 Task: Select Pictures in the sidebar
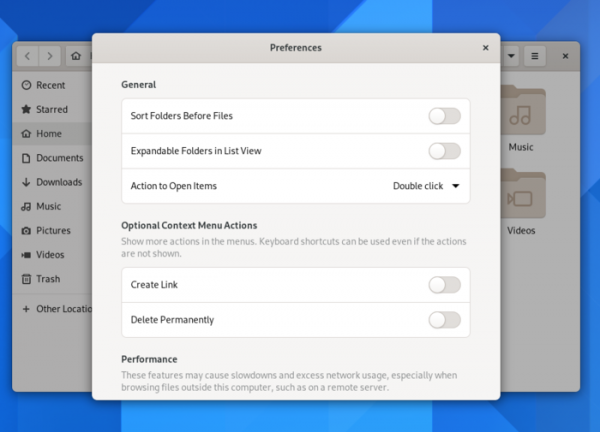tap(53, 230)
